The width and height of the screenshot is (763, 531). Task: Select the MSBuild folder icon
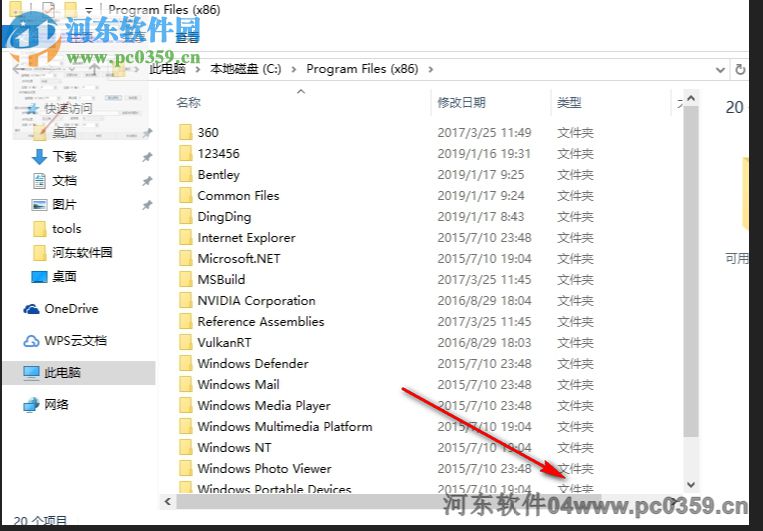pyautogui.click(x=185, y=279)
